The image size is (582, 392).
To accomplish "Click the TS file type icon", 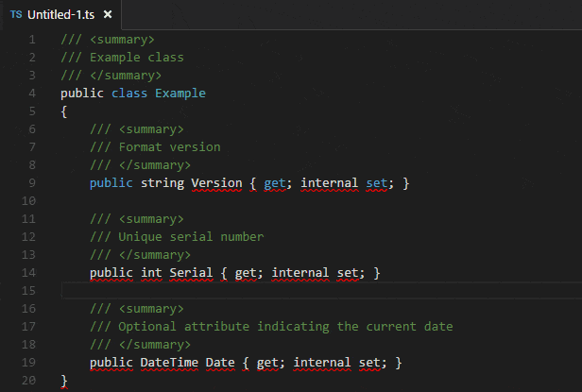I will tap(16, 14).
